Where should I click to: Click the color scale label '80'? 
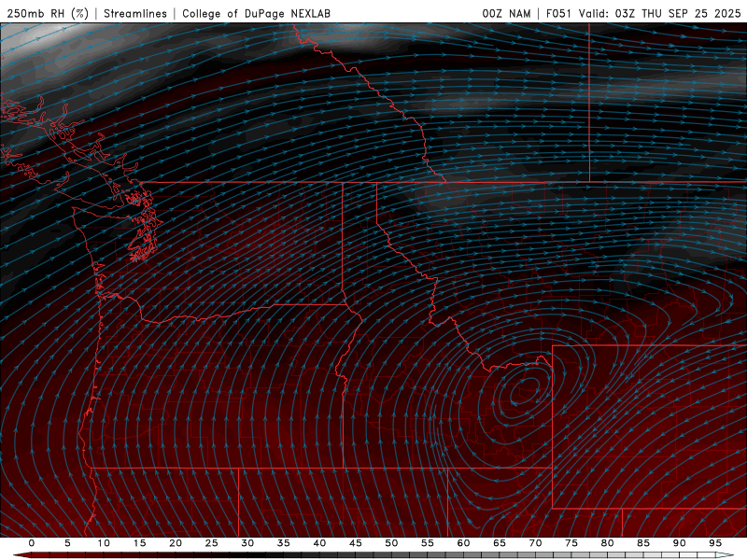pos(607,543)
